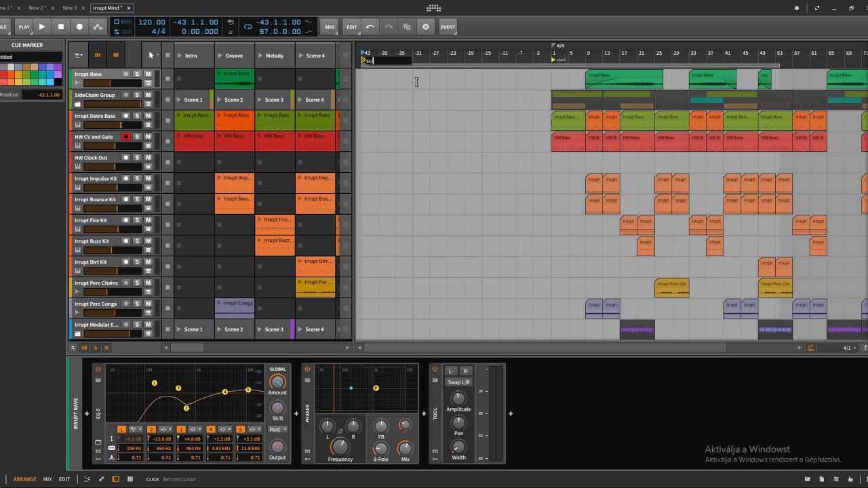Viewport: 868px width, 488px height.
Task: Switch to the MIX view
Action: pyautogui.click(x=47, y=479)
